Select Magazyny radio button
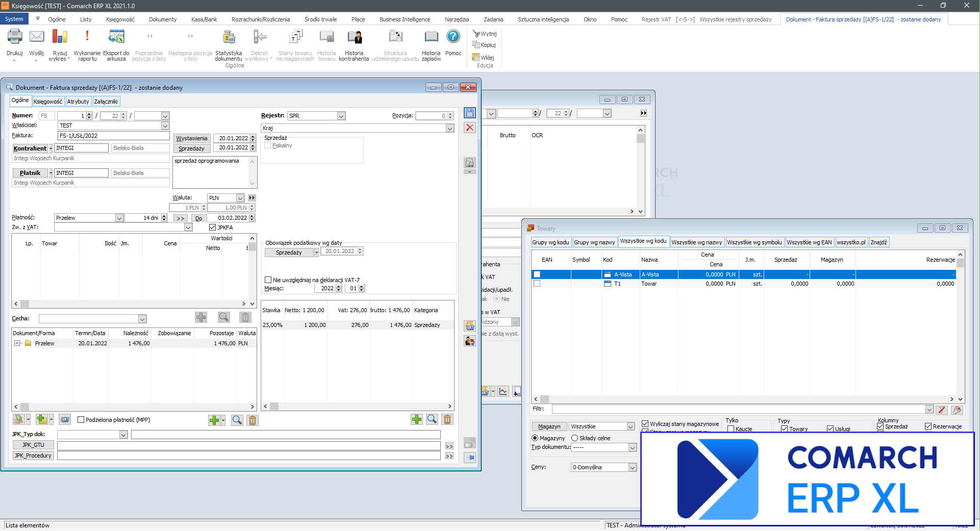This screenshot has width=980, height=531. click(535, 438)
